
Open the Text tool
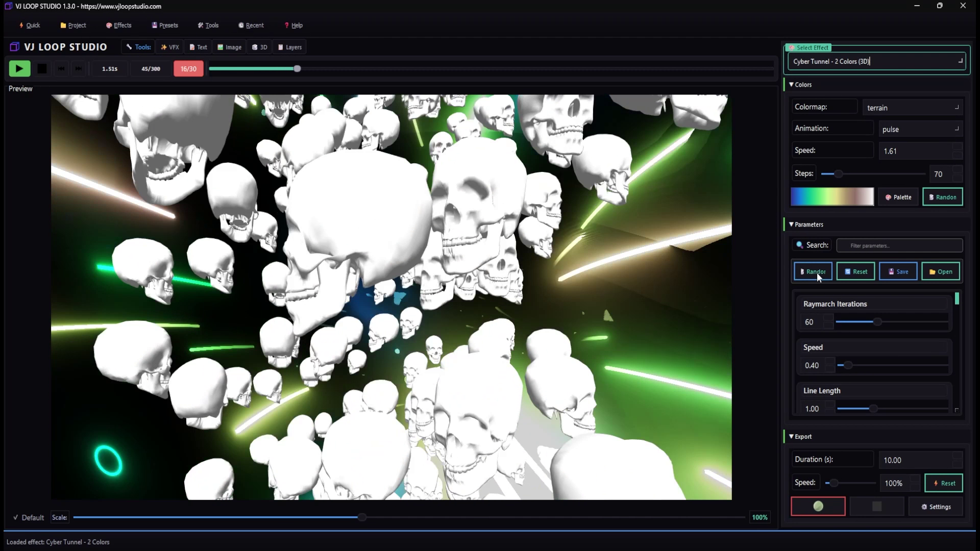[x=198, y=46]
